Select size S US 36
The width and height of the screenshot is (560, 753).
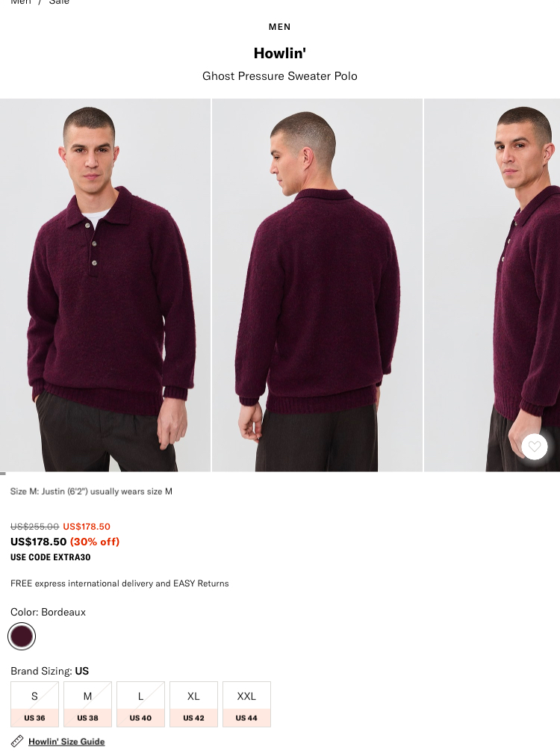coord(34,704)
